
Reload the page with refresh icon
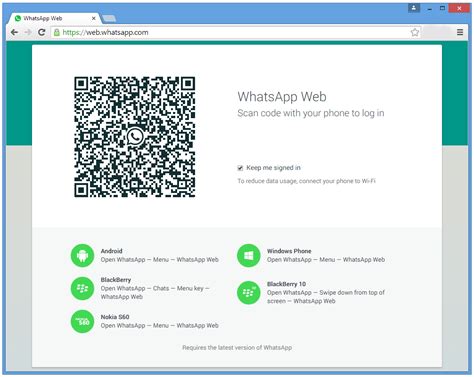pyautogui.click(x=42, y=32)
